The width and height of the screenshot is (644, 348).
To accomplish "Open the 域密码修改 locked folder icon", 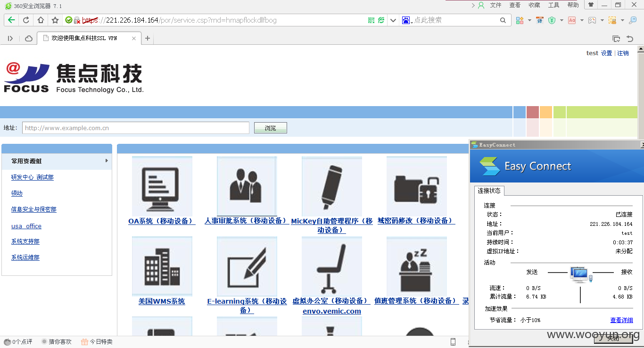I will (417, 186).
